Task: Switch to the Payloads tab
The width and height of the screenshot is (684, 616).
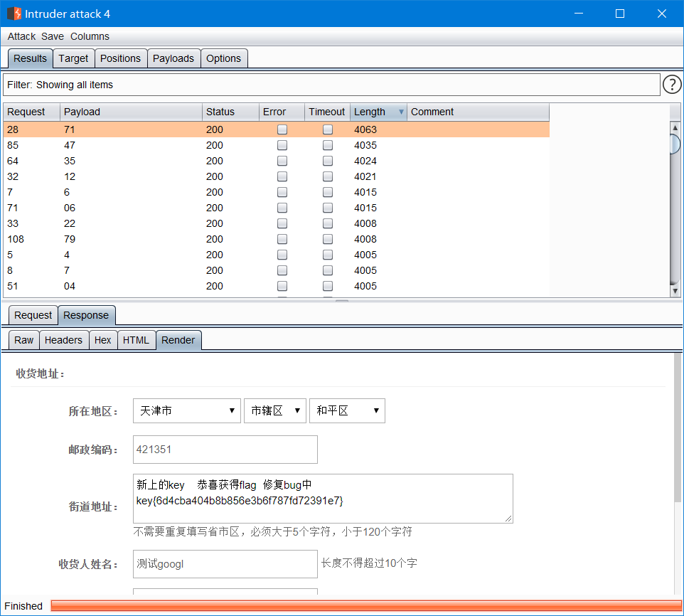Action: pyautogui.click(x=173, y=58)
